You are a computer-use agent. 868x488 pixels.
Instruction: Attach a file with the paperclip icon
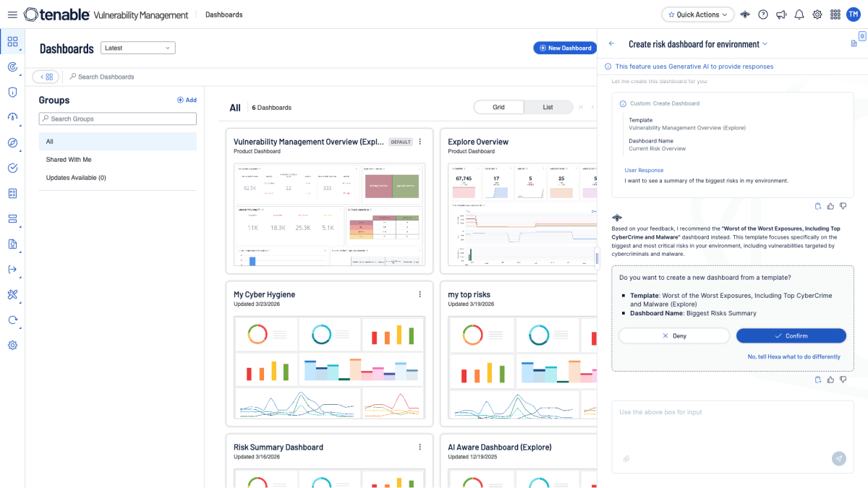click(x=626, y=458)
